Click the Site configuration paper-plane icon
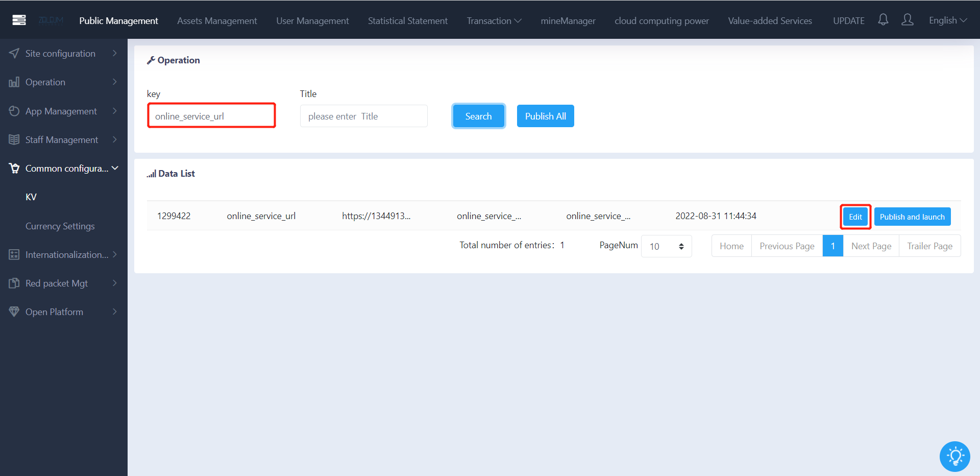 [x=14, y=53]
